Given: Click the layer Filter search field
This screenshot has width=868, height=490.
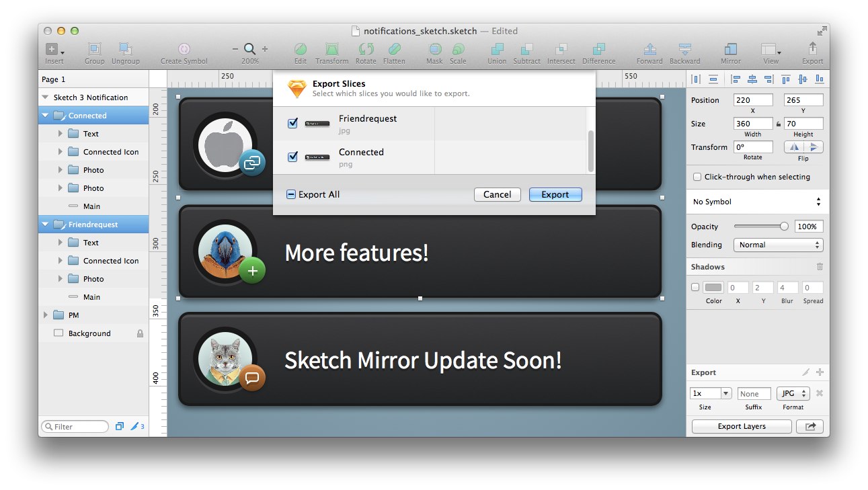Looking at the screenshot, I should 75,426.
